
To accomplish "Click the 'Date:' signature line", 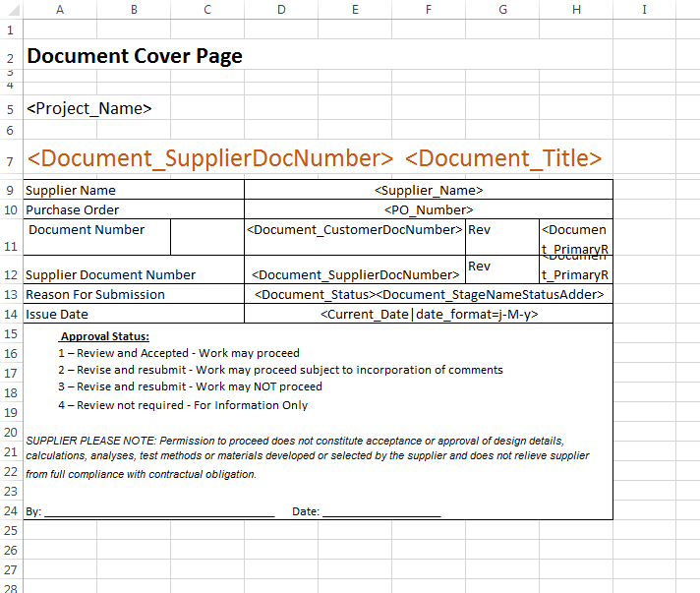I will coord(367,511).
